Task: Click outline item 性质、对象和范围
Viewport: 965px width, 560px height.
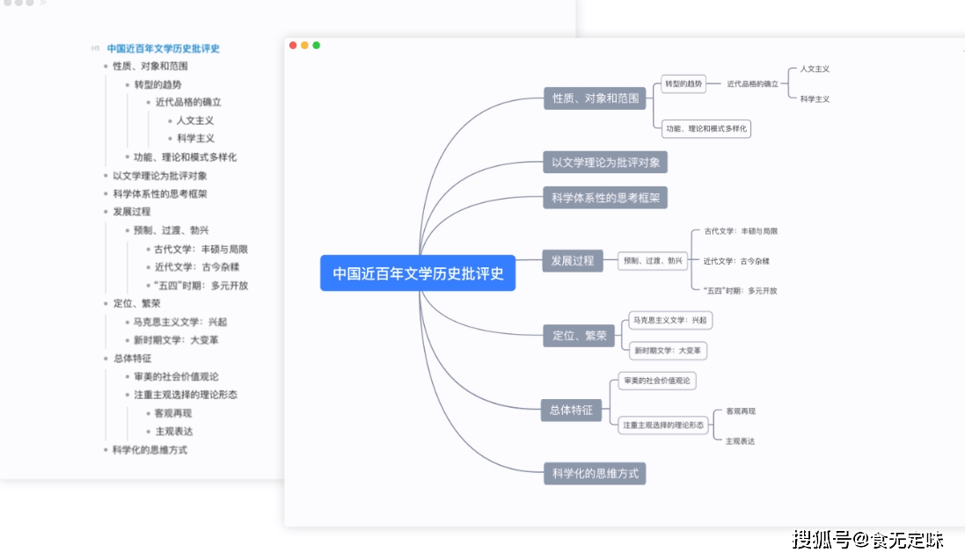Action: [x=150, y=67]
